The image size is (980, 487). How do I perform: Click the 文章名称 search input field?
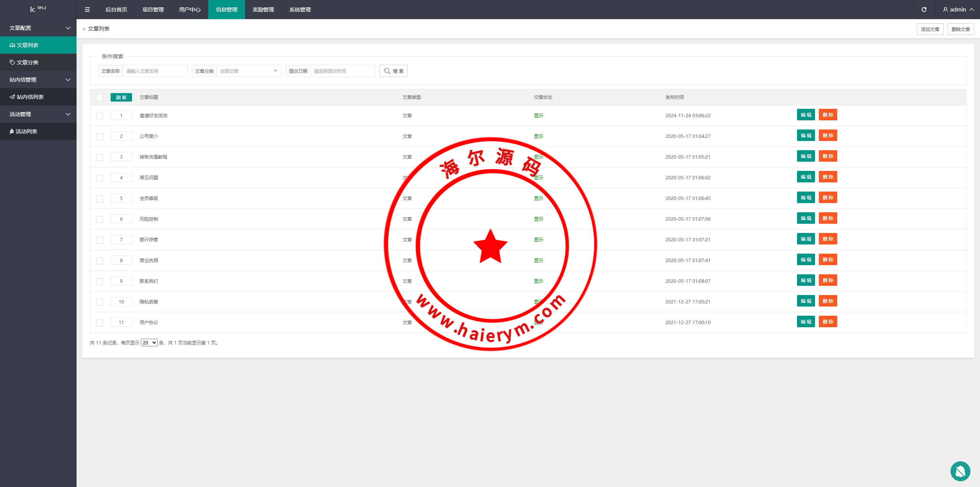(x=155, y=71)
